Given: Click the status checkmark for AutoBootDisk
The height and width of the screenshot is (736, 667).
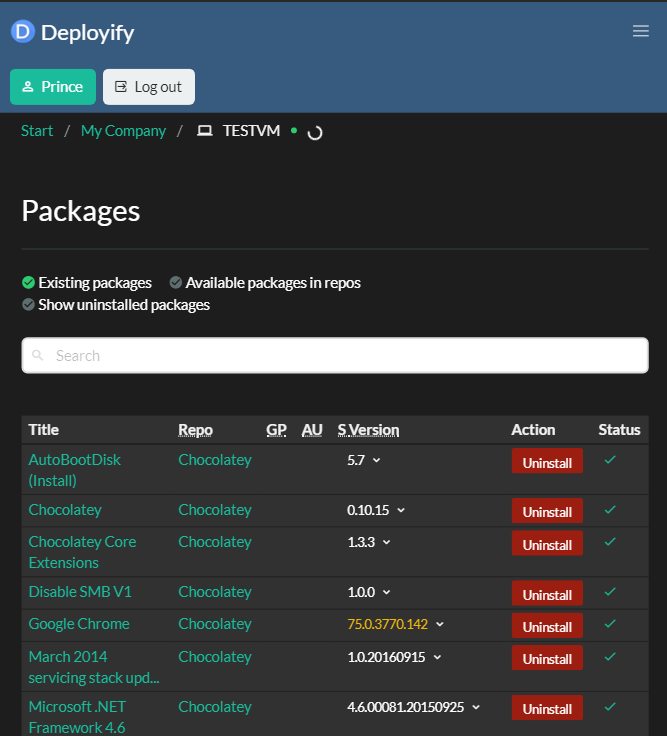Looking at the screenshot, I should 610,460.
